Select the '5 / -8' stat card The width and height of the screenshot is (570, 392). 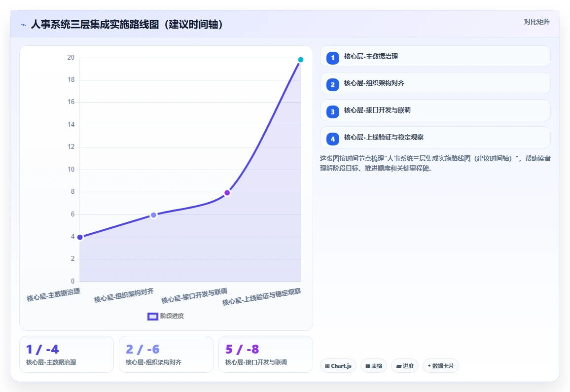click(266, 354)
